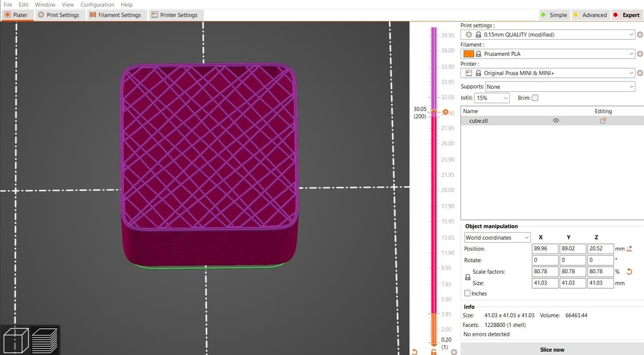This screenshot has width=644, height=355.
Task: Switch to Advanced mode
Action: tap(590, 15)
